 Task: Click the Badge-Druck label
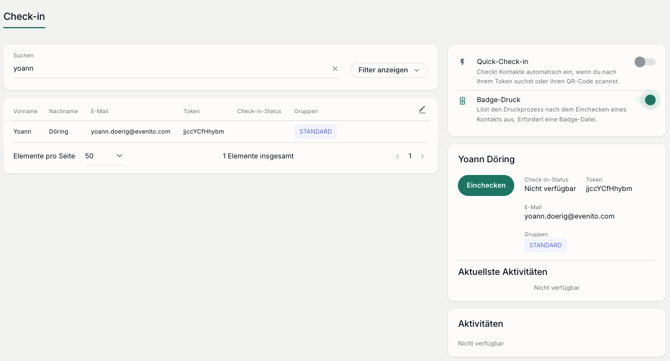498,100
